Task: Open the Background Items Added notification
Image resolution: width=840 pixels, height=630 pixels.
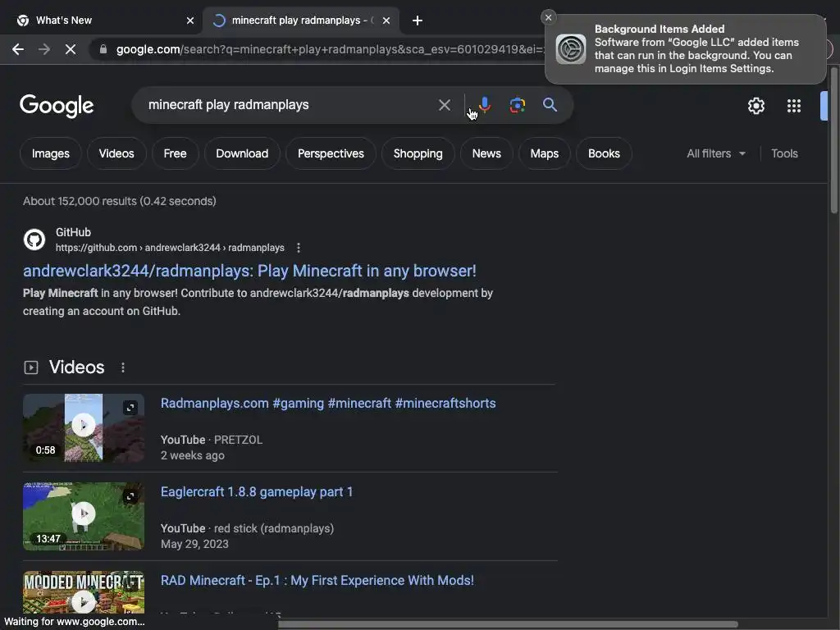Action: [685, 49]
